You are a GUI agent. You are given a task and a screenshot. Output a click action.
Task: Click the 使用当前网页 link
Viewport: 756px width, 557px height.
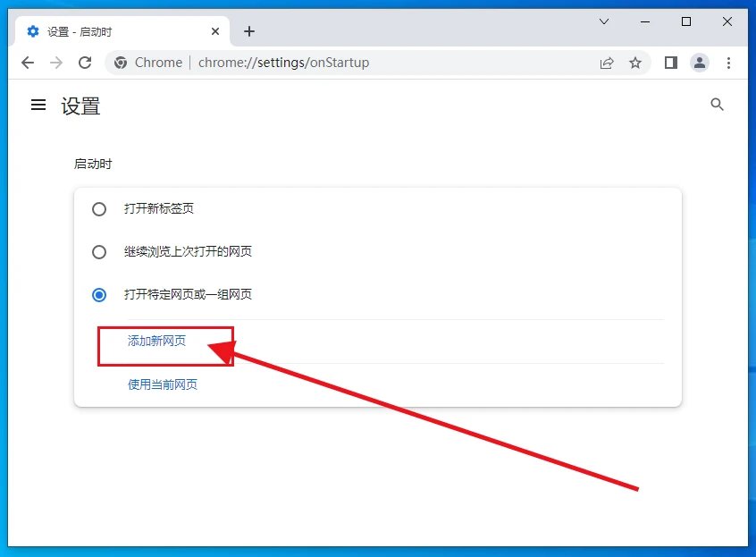(163, 384)
